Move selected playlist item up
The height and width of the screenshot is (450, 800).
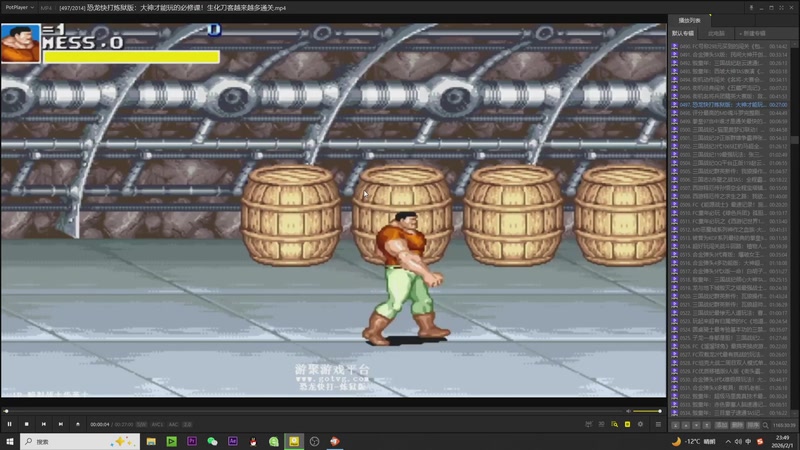point(686,425)
